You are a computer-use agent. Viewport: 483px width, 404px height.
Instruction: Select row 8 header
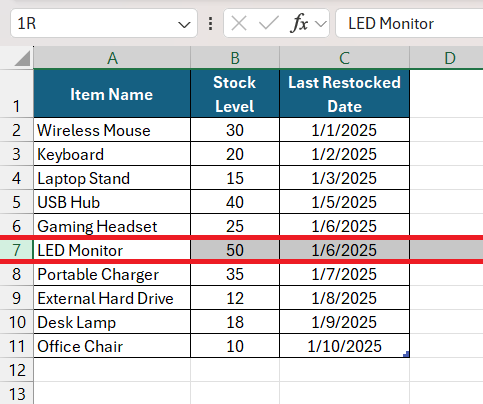16,274
